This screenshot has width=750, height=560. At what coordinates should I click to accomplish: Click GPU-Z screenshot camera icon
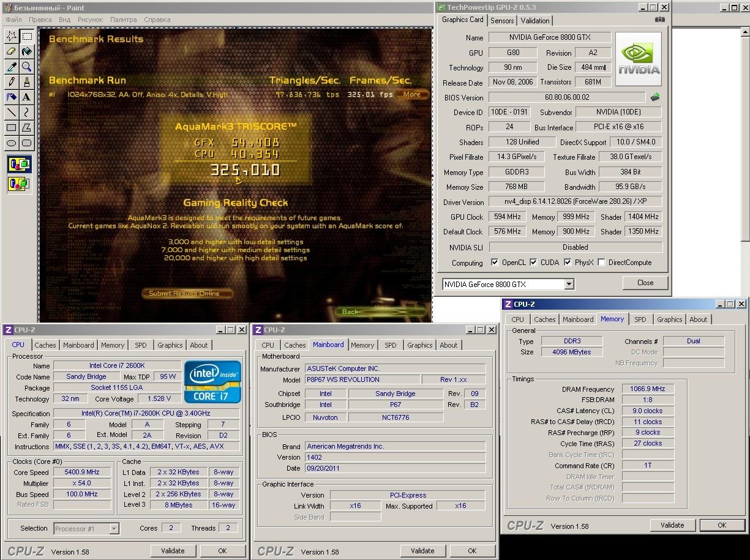point(659,20)
